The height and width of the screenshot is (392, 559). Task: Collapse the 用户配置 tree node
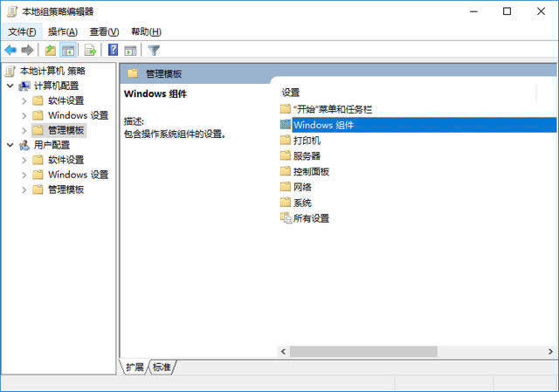point(10,145)
